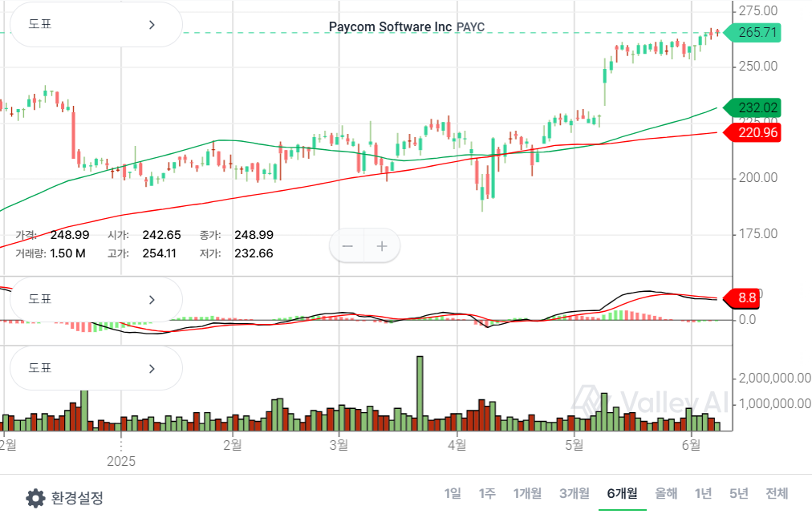Click the 고가 value 254.11

coord(159,253)
